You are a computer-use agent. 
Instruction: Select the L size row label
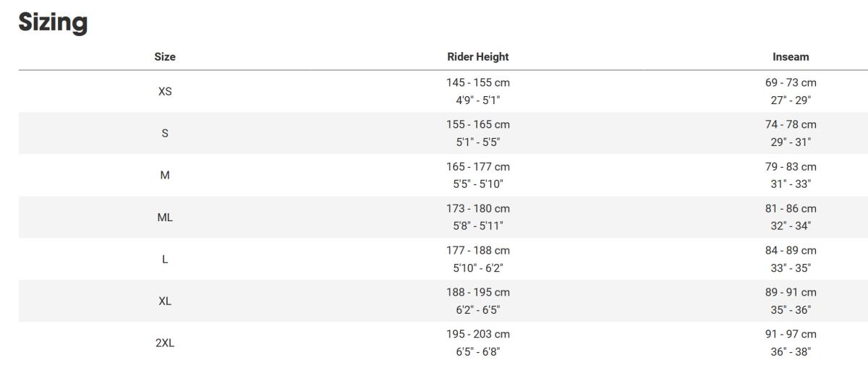pos(165,260)
